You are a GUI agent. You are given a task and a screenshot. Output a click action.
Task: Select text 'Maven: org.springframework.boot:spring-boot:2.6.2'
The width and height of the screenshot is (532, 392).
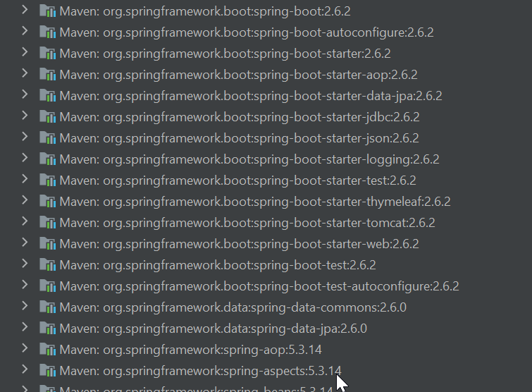pyautogui.click(x=205, y=11)
